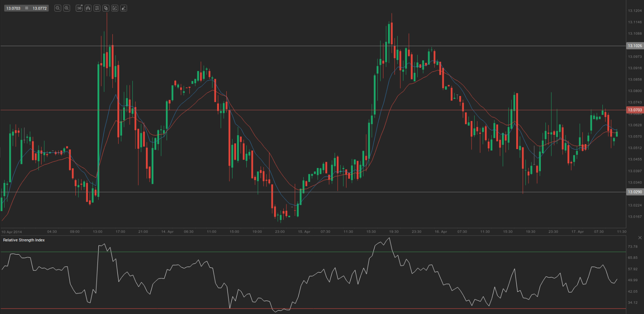Open the candlestick chart type menu
The image size is (644, 314).
tap(88, 8)
